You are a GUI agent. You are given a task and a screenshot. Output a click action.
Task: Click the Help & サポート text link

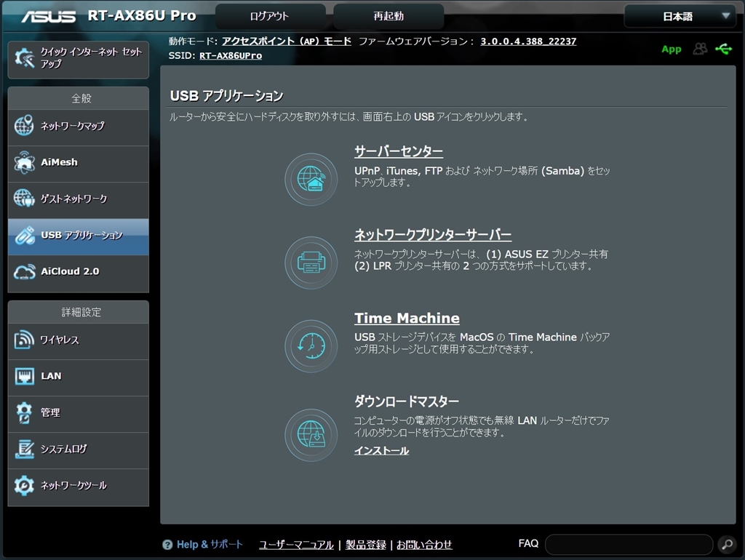click(210, 544)
